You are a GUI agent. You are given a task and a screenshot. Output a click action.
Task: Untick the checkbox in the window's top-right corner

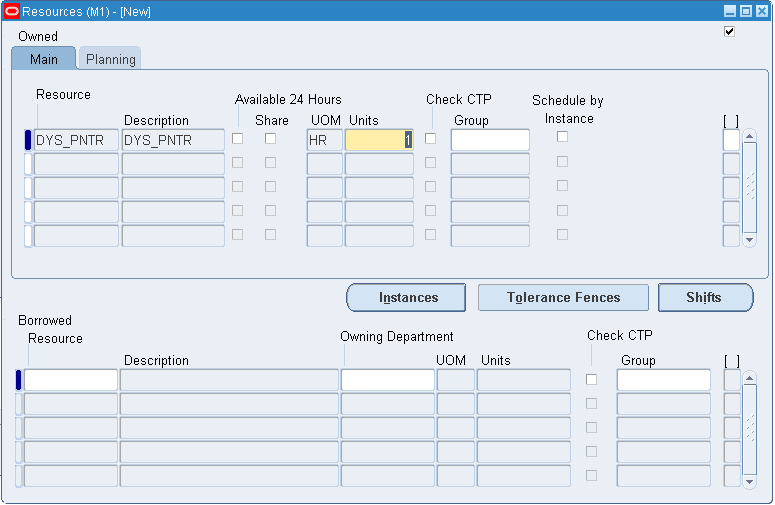coord(729,32)
